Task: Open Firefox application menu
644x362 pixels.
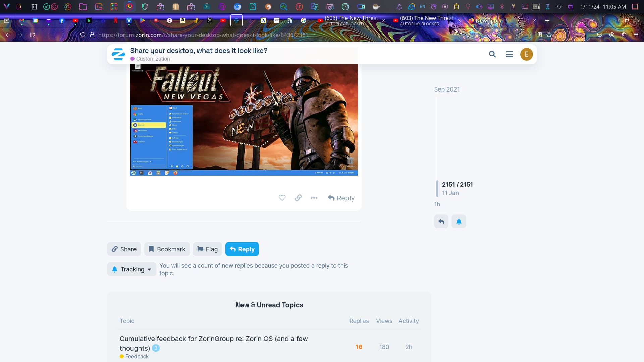Action: pyautogui.click(x=636, y=35)
